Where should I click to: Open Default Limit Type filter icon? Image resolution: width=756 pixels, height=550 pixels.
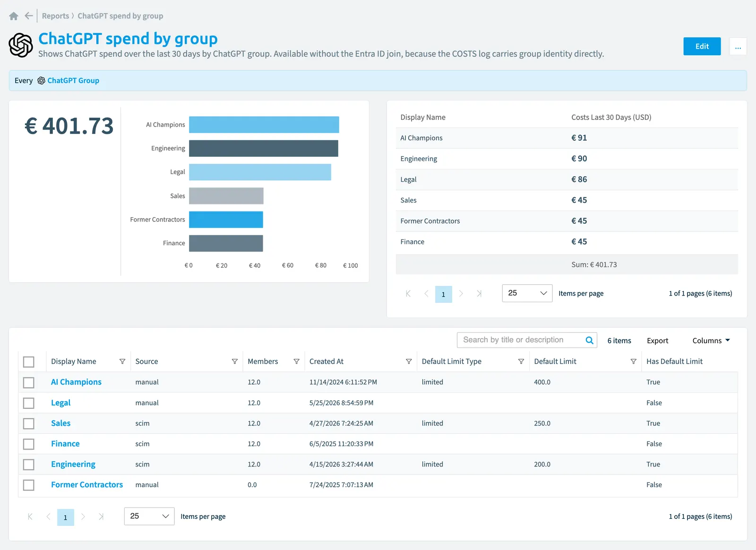(x=521, y=362)
